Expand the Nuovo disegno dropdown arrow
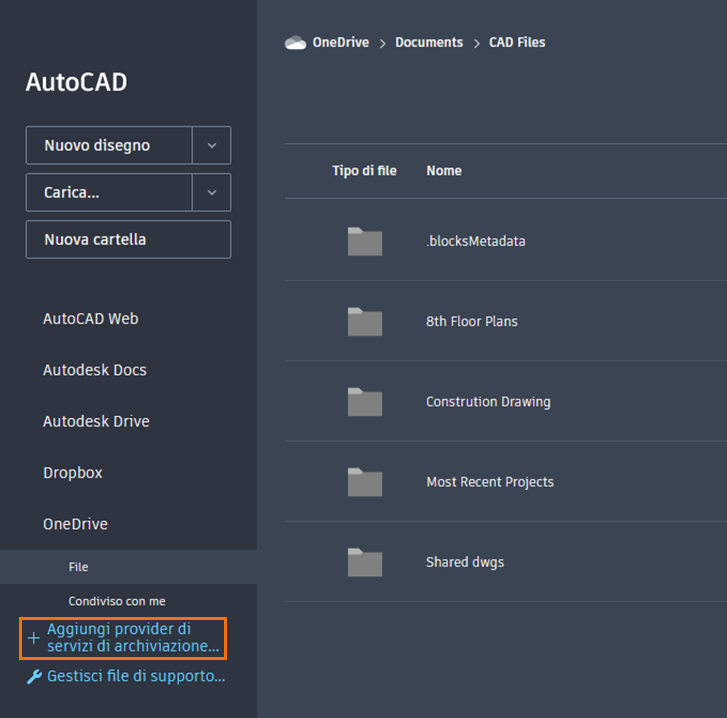727x718 pixels. tap(212, 146)
